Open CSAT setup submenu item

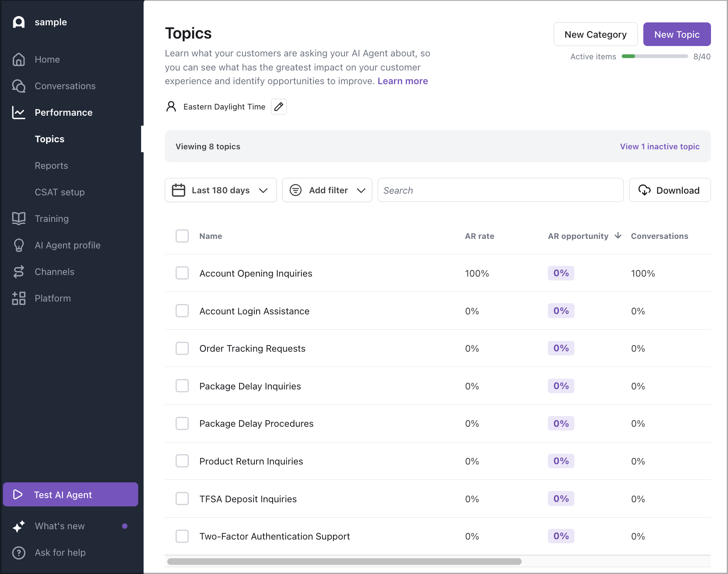(60, 192)
